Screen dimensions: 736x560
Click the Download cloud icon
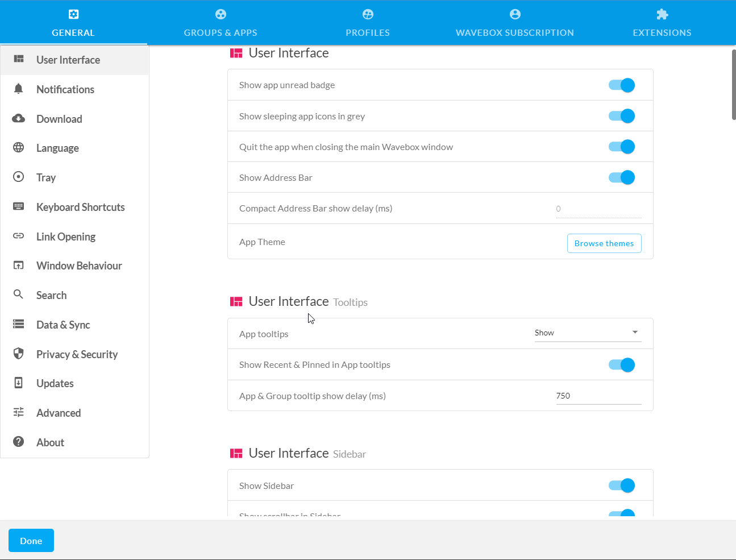coord(19,118)
